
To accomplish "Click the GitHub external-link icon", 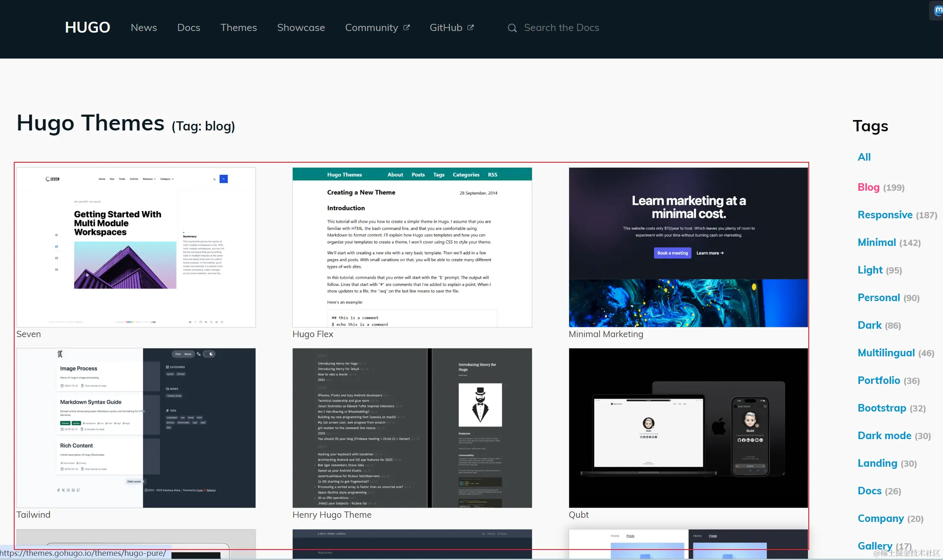I will [470, 28].
